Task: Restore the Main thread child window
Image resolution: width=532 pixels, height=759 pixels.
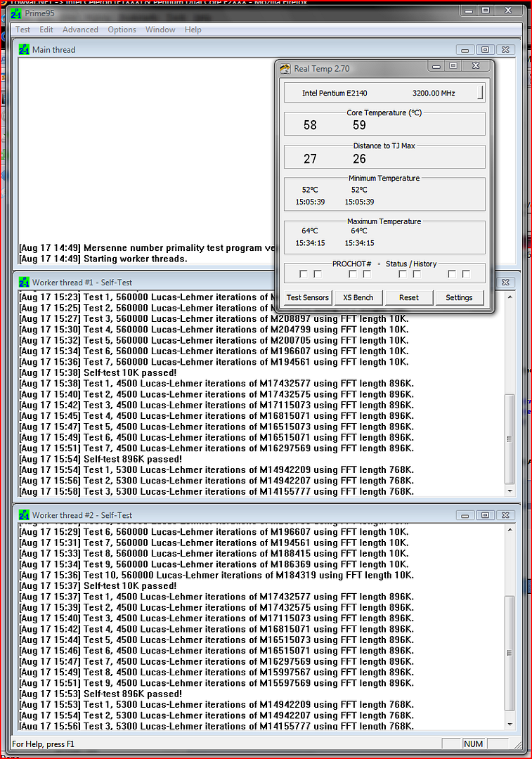Action: [x=485, y=50]
